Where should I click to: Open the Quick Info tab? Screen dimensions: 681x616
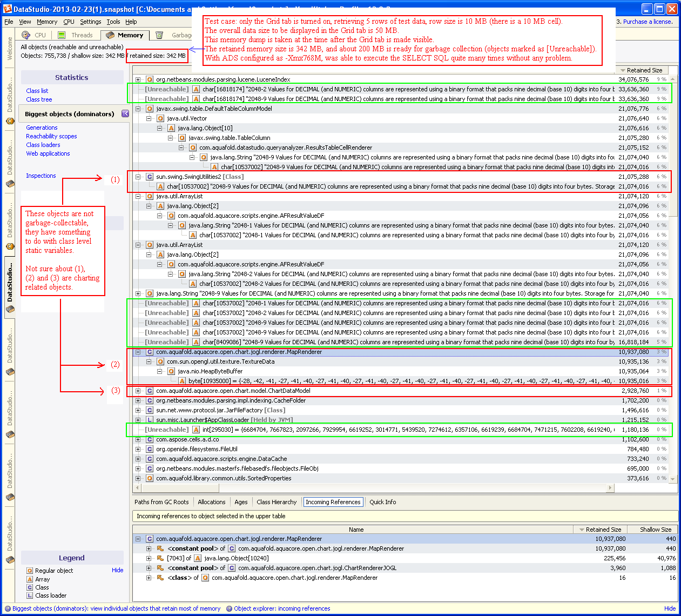click(x=382, y=502)
